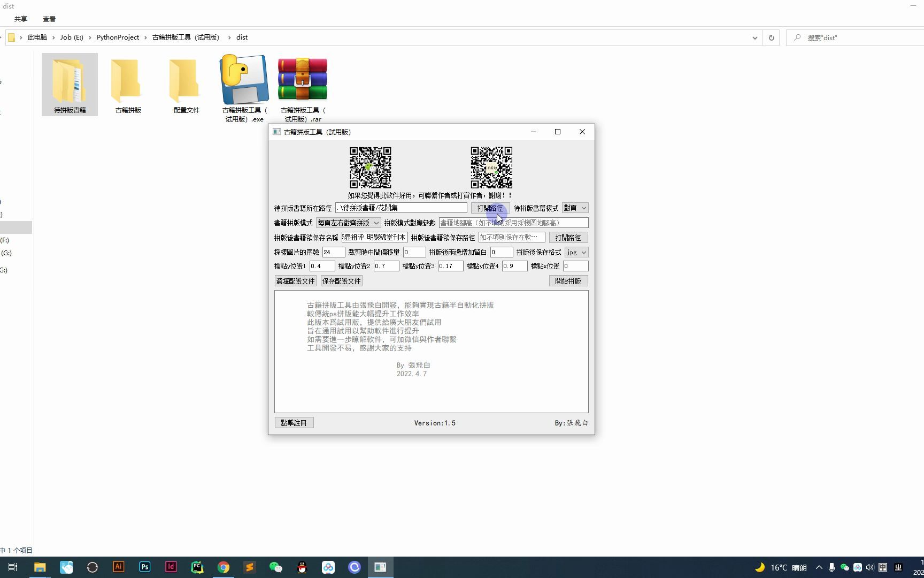This screenshot has height=578, width=924.
Task: Open WeChat from taskbar
Action: (276, 567)
